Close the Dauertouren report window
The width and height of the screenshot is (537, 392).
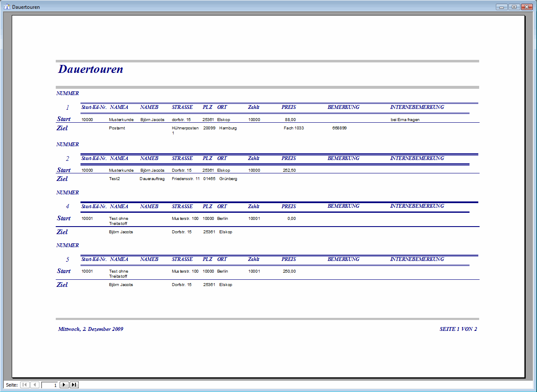click(527, 7)
